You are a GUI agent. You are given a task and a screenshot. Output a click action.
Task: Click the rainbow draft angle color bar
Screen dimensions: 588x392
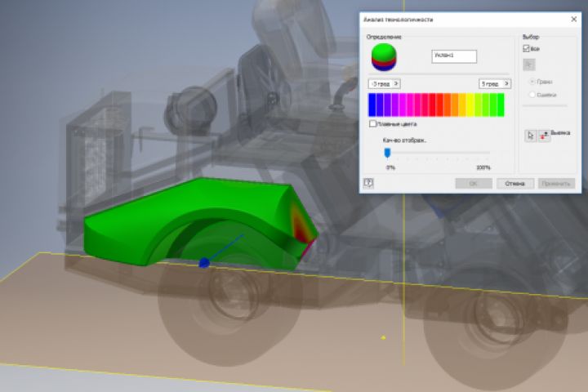(x=436, y=105)
